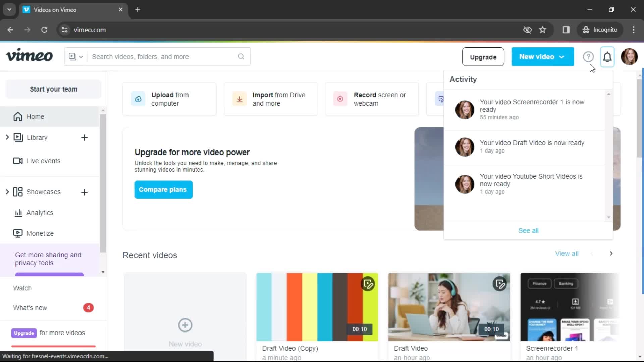Click the sidebar scroll down arrow

(103, 272)
